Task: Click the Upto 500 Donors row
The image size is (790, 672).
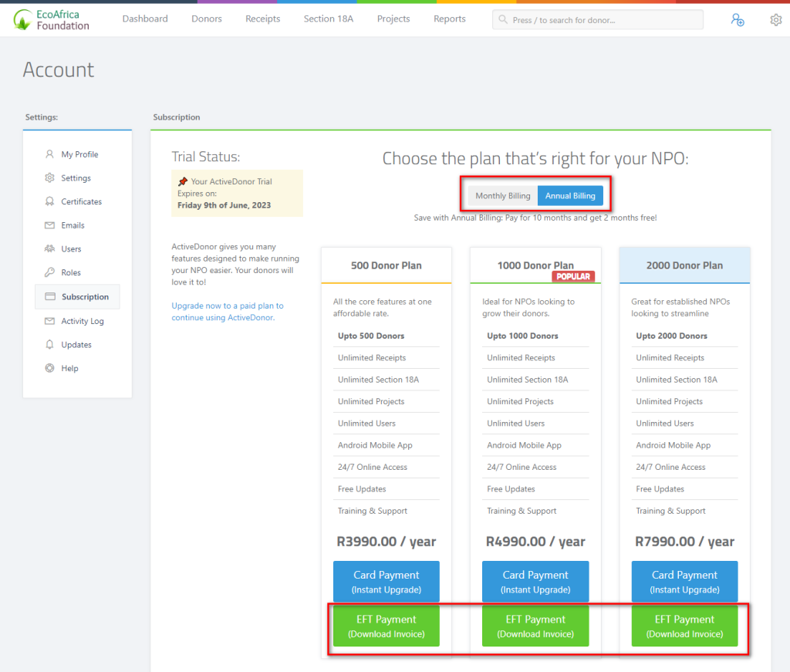Action: [387, 336]
